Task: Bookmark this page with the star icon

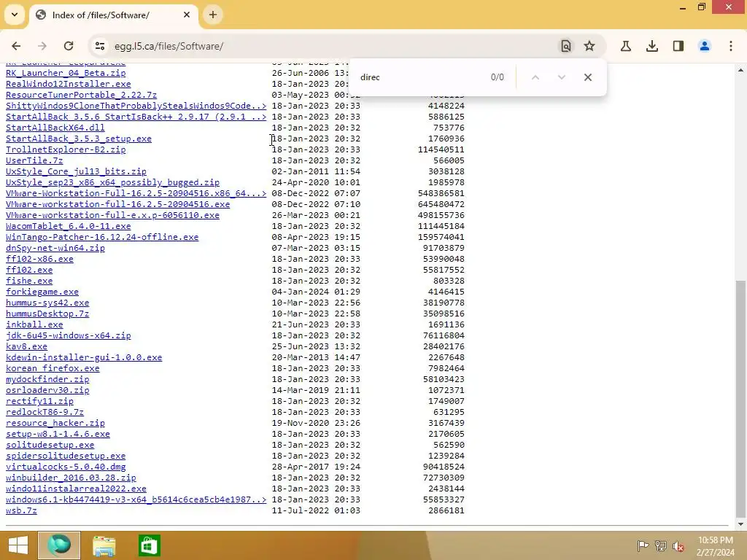Action: (x=589, y=46)
